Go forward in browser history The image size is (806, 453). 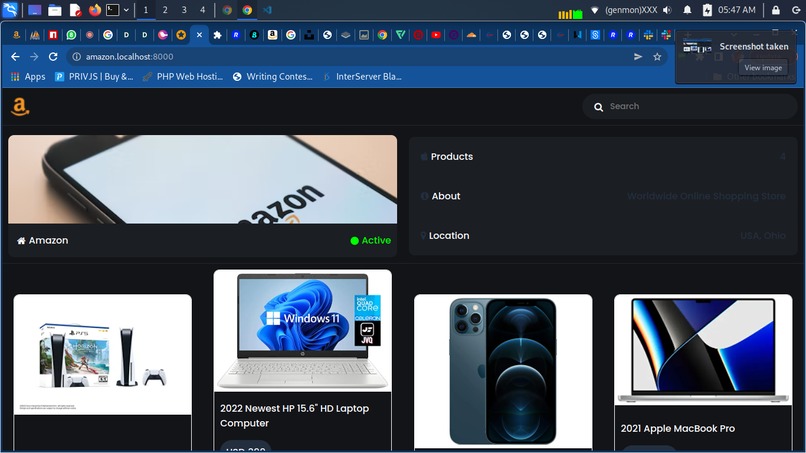point(34,57)
